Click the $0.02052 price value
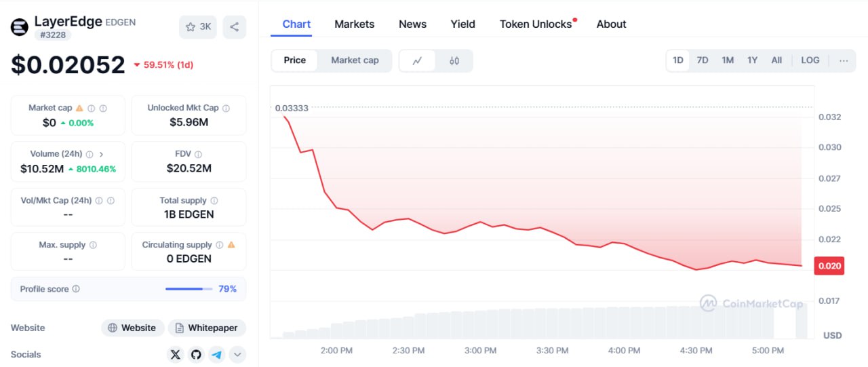 pyautogui.click(x=68, y=65)
